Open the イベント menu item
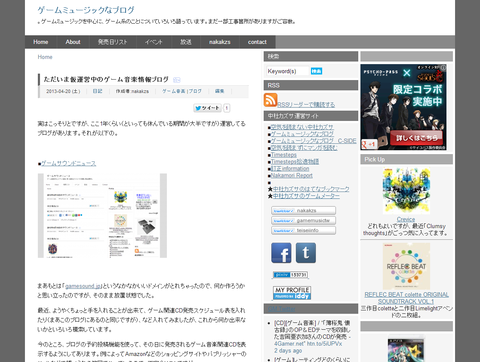The width and height of the screenshot is (480, 362). (154, 42)
